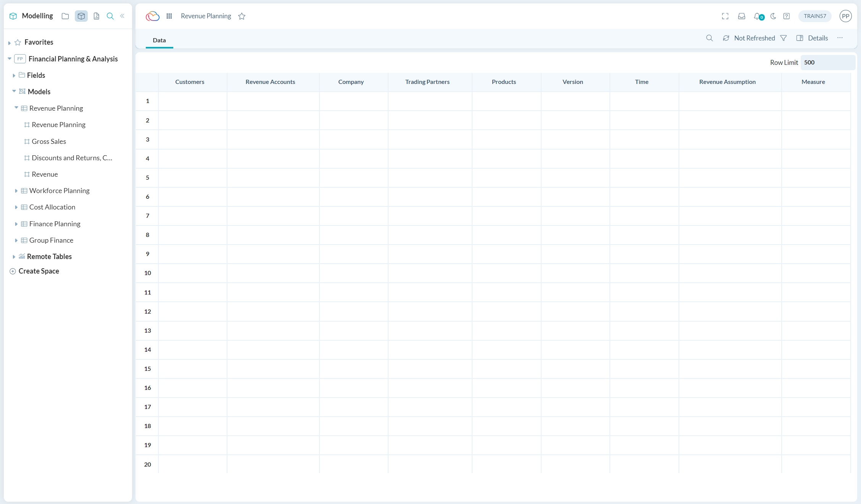This screenshot has height=504, width=861.
Task: Expand the Workforce Planning model
Action: pos(16,190)
